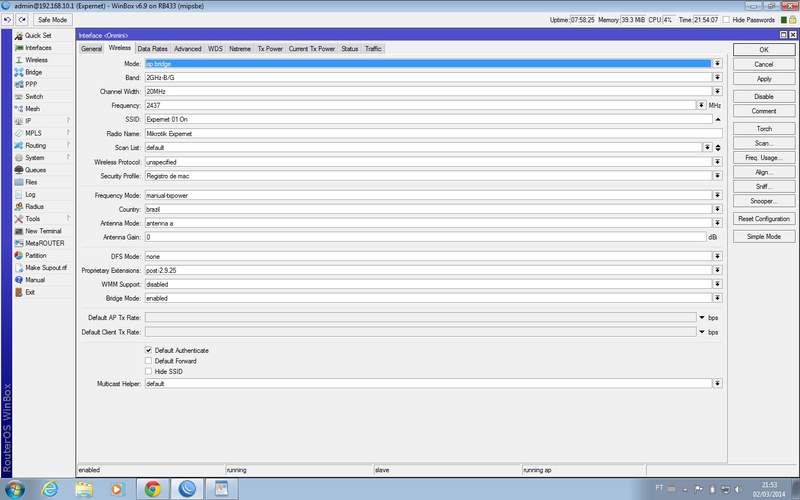The width and height of the screenshot is (800, 500).
Task: Switch to the Status tab
Action: tap(349, 49)
